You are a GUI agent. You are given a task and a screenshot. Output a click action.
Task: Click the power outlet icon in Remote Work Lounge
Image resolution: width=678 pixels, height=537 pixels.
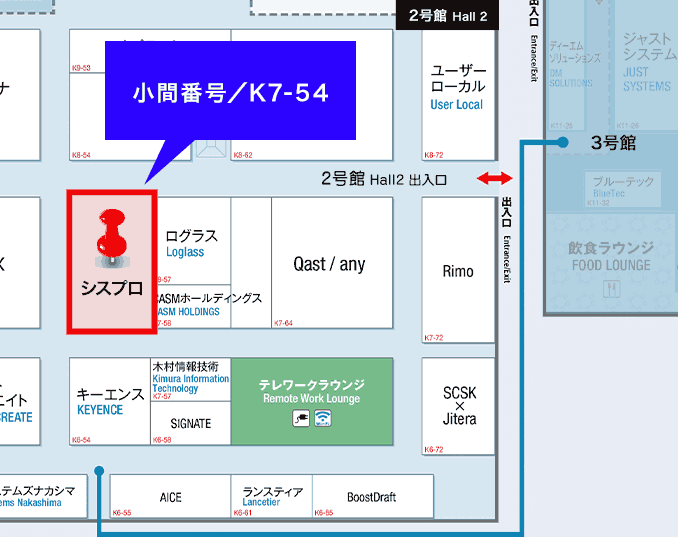tap(301, 419)
